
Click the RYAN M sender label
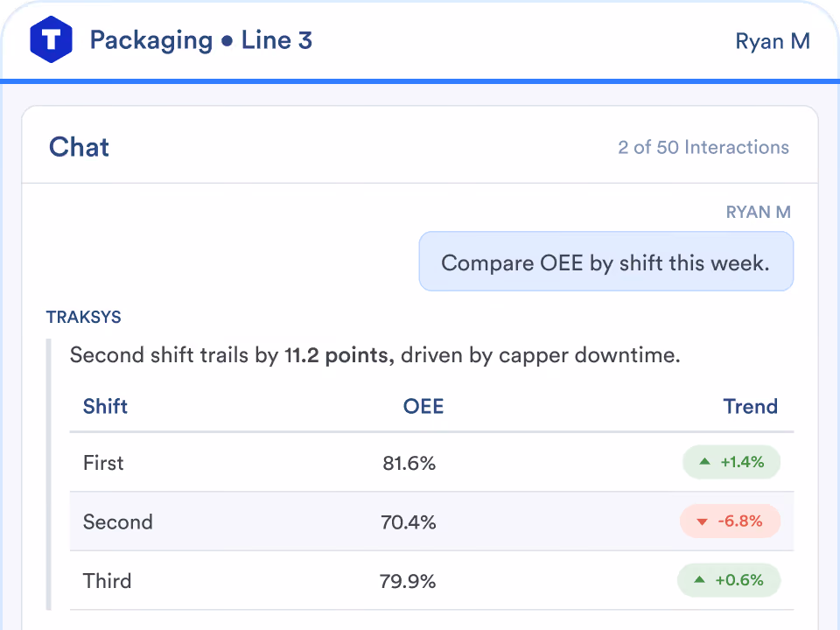(x=758, y=212)
